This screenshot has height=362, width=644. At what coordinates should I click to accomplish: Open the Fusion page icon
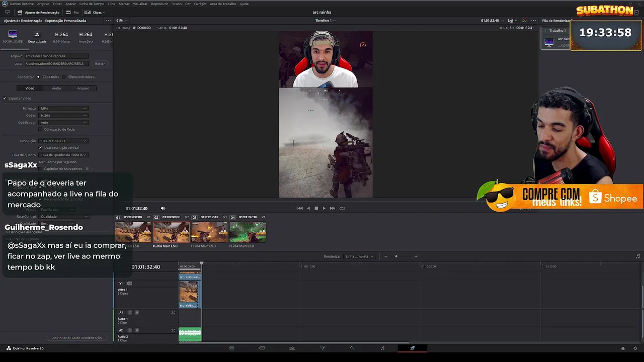coord(323,348)
